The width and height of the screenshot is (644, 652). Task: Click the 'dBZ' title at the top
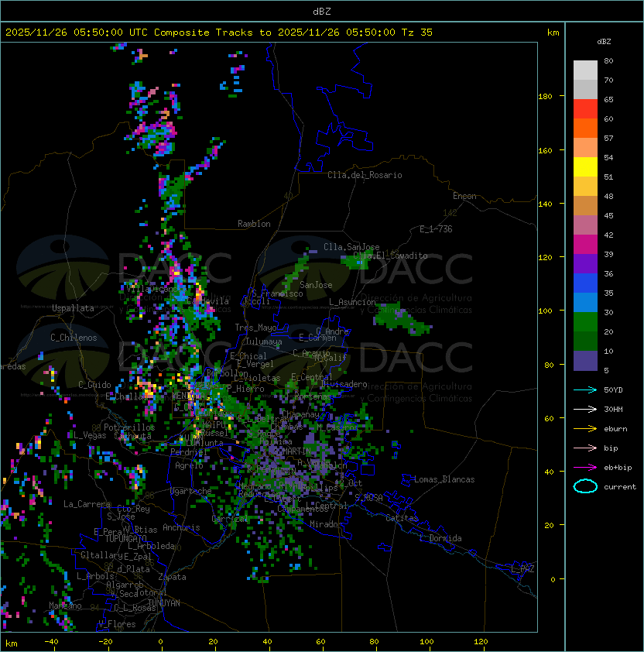click(322, 12)
